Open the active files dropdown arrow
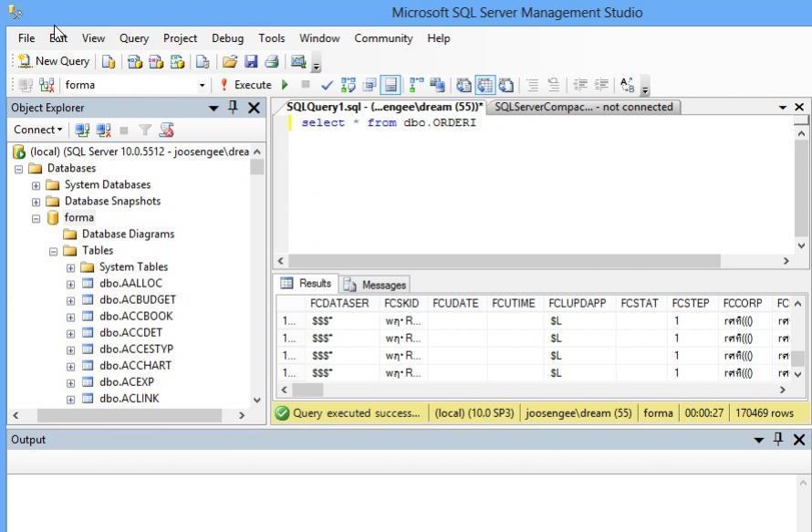 [x=783, y=108]
